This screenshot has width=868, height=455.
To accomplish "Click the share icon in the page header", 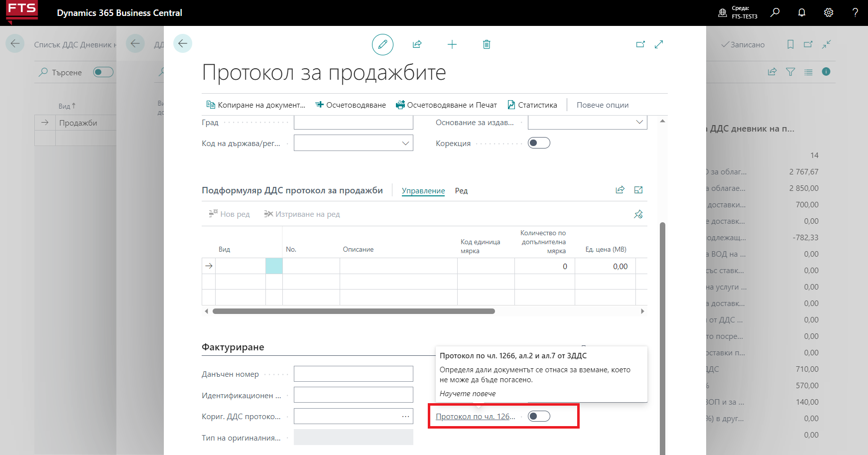I will tap(417, 44).
